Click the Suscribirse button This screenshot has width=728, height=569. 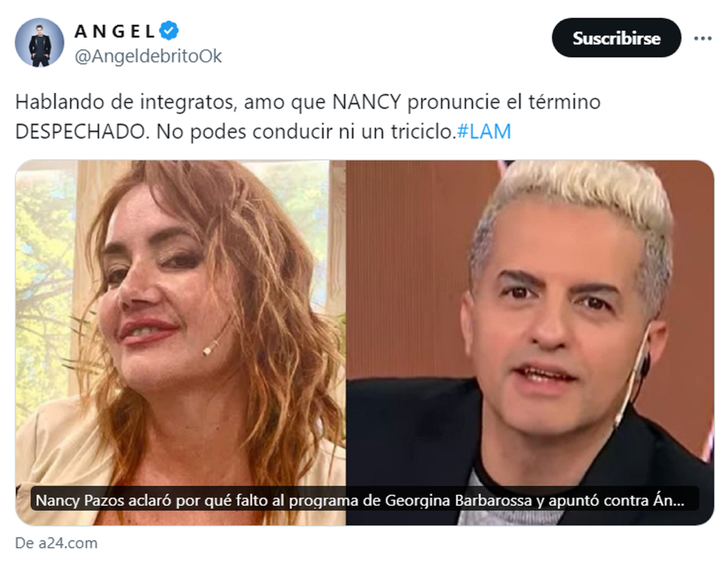[x=616, y=38]
